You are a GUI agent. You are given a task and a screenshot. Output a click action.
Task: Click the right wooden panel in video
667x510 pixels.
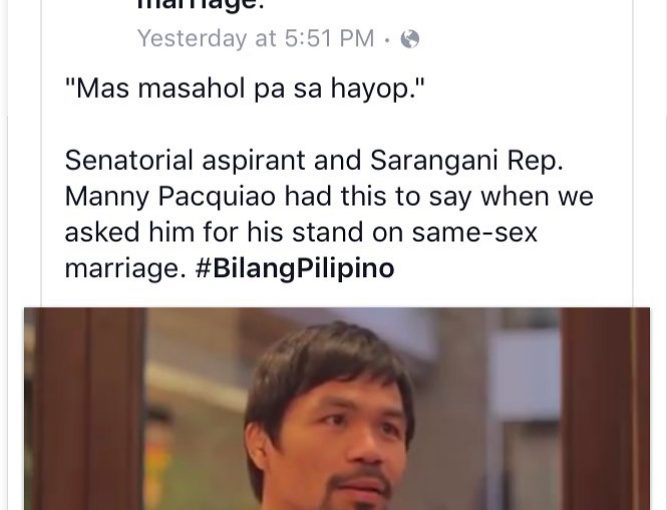tap(604, 408)
